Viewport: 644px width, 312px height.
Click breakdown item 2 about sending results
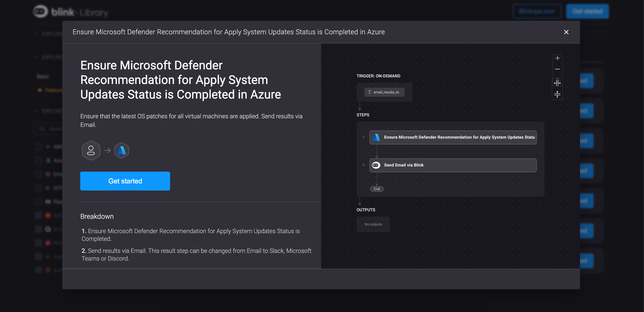[196, 255]
